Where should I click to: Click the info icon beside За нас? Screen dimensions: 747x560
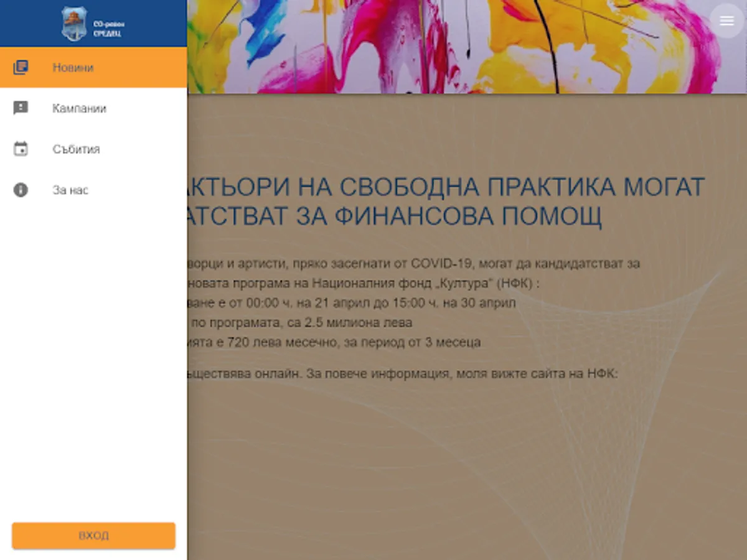(21, 190)
